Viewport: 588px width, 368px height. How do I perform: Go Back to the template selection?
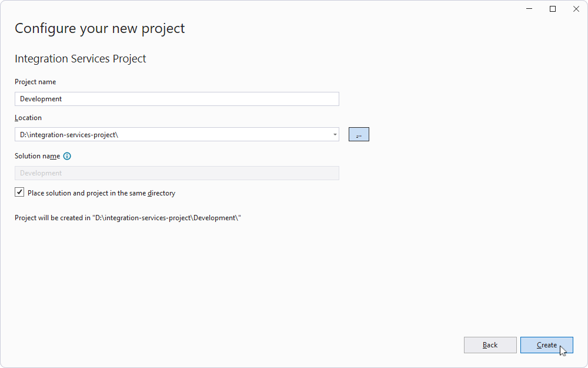click(x=490, y=345)
